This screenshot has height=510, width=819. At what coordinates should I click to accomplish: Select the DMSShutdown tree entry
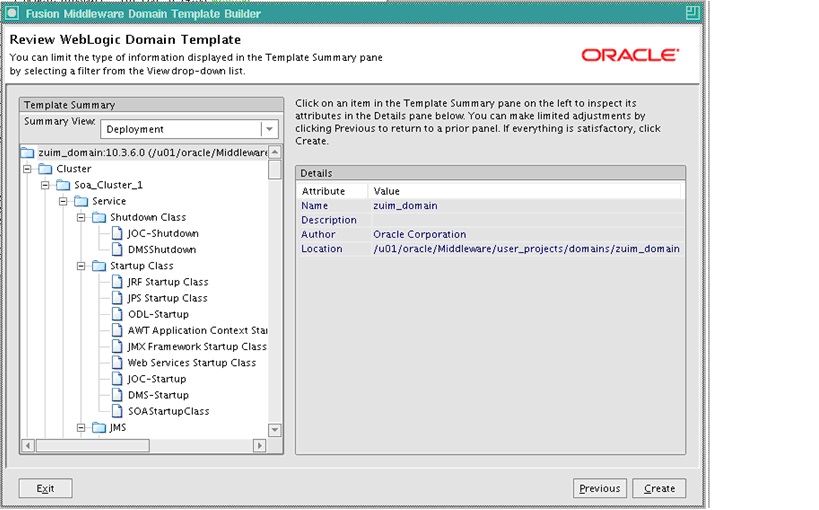[162, 250]
